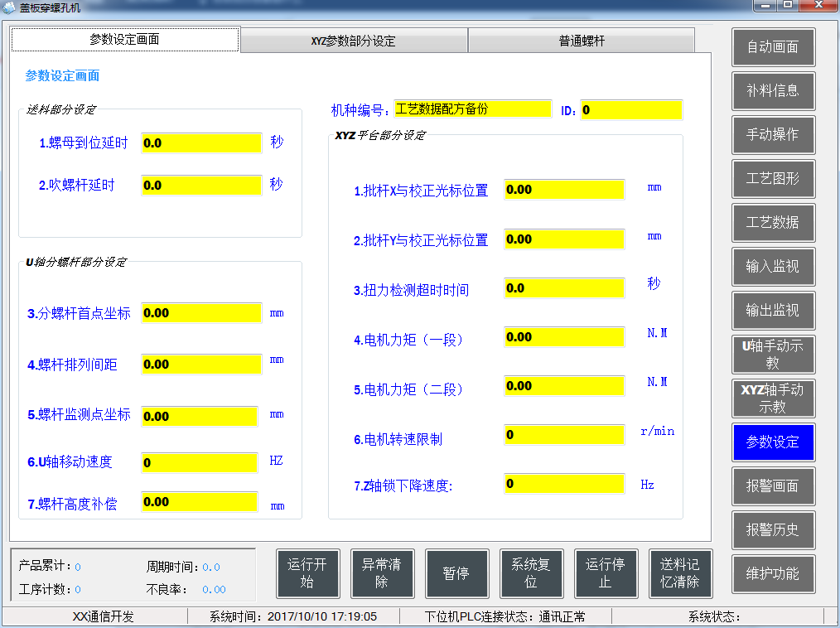The width and height of the screenshot is (840, 628).
Task: Switch to the XYZ参数部分设定 tab
Action: point(354,39)
